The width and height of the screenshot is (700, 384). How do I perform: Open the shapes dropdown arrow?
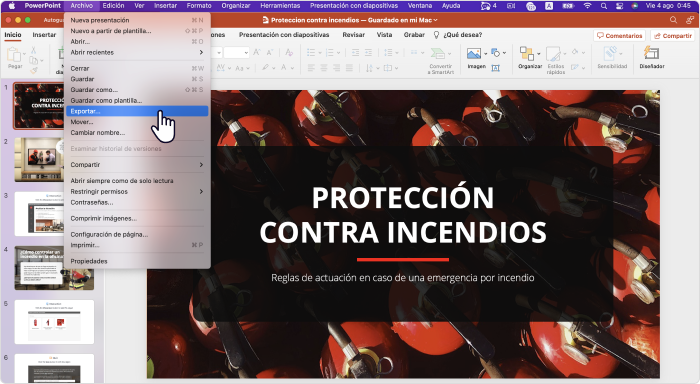pyautogui.click(x=504, y=53)
